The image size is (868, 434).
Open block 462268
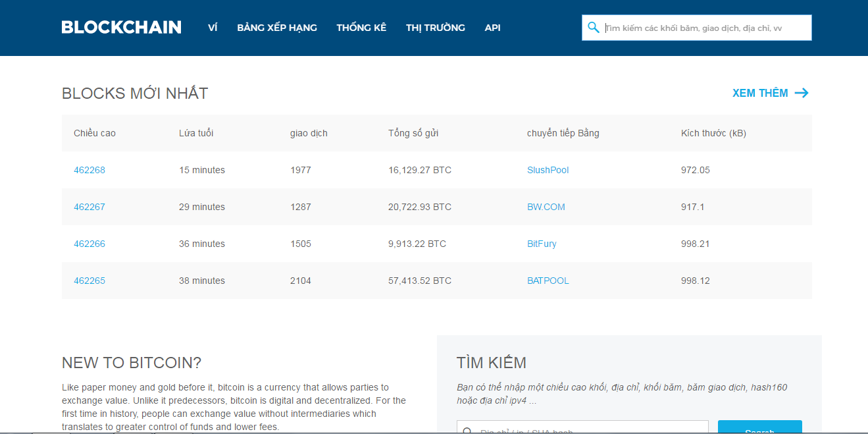[89, 170]
